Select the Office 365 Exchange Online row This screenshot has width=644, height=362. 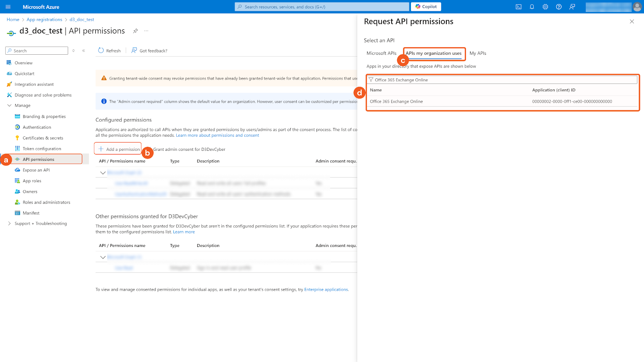click(396, 101)
